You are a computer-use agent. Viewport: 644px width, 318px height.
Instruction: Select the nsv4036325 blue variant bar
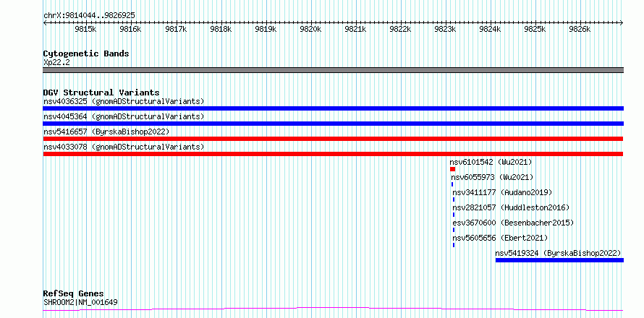[333, 108]
